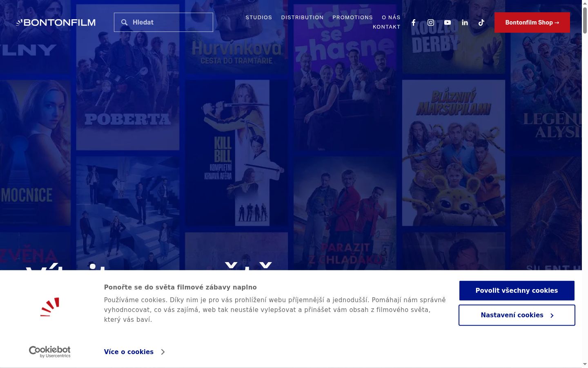Open the Bláznivý Marsupilami poster
The height and width of the screenshot is (368, 588).
coord(454,153)
